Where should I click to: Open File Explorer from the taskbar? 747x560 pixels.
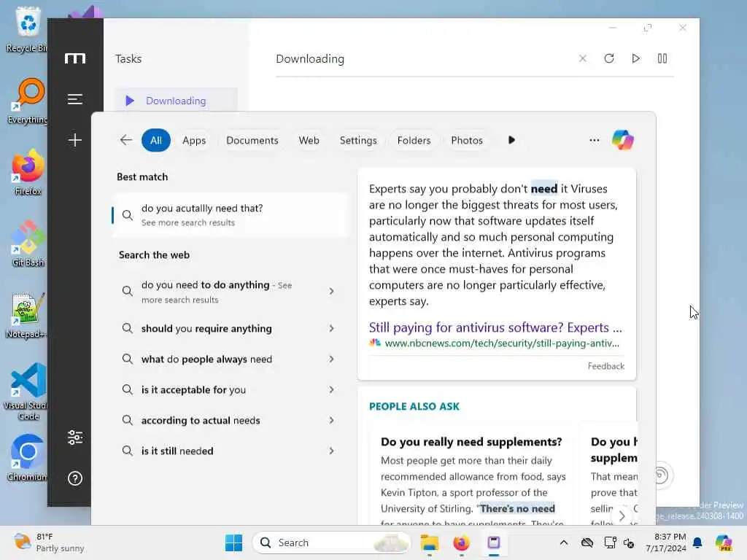[x=429, y=542]
